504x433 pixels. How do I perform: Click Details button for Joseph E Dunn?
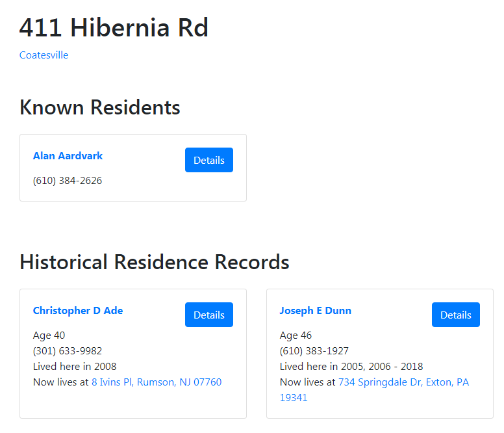point(456,315)
